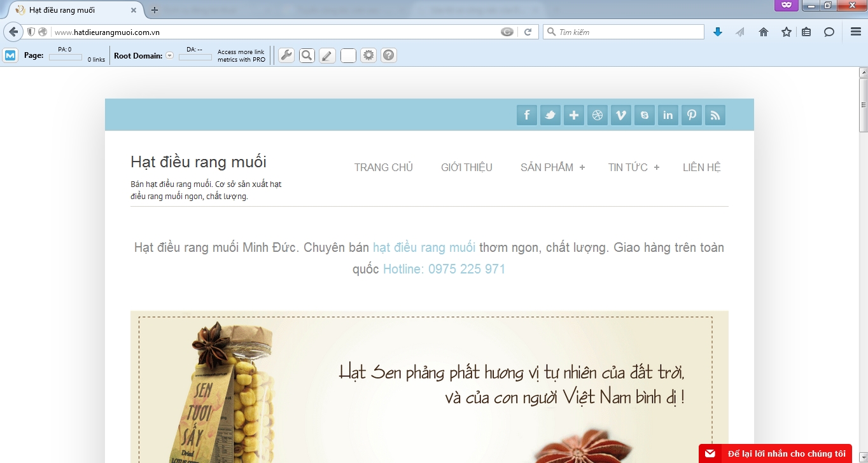Viewport: 868px width, 463px height.
Task: Click the blank white MozBar button
Action: click(348, 55)
